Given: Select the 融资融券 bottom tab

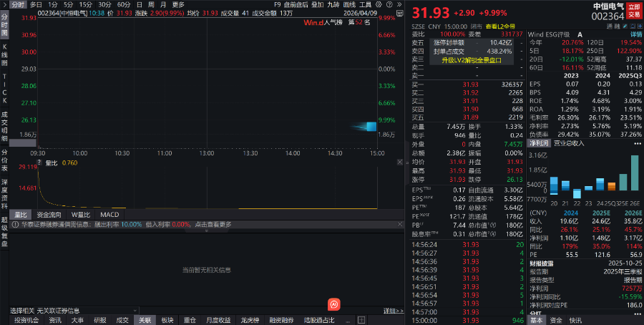Looking at the screenshot, I should click(281, 320).
